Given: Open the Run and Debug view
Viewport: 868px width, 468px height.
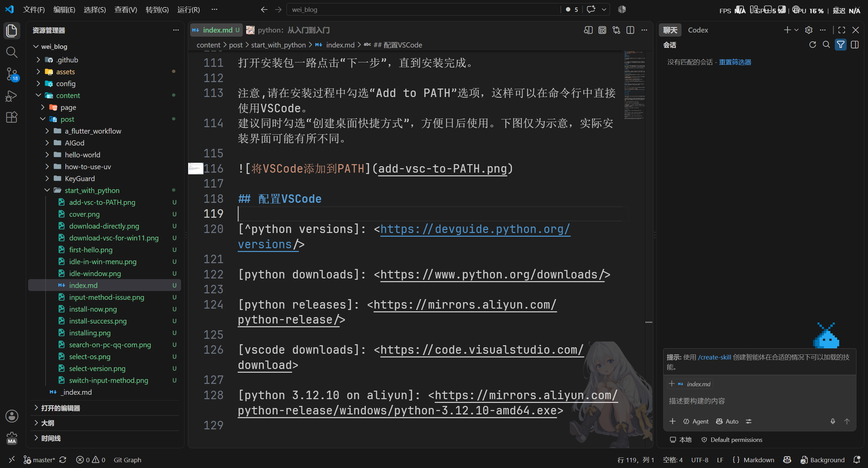Looking at the screenshot, I should [12, 96].
